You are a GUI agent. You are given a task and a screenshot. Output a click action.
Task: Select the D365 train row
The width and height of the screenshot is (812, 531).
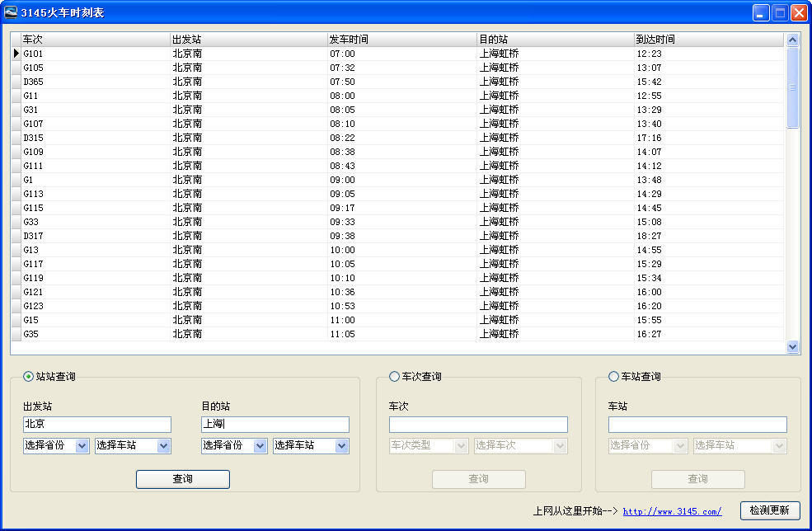pyautogui.click(x=95, y=82)
